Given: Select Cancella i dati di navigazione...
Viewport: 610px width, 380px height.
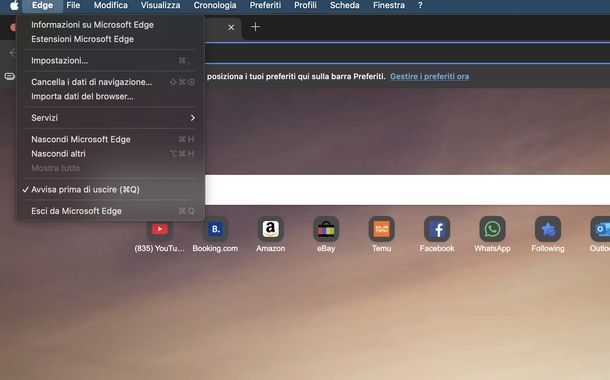Looking at the screenshot, I should pyautogui.click(x=110, y=82).
